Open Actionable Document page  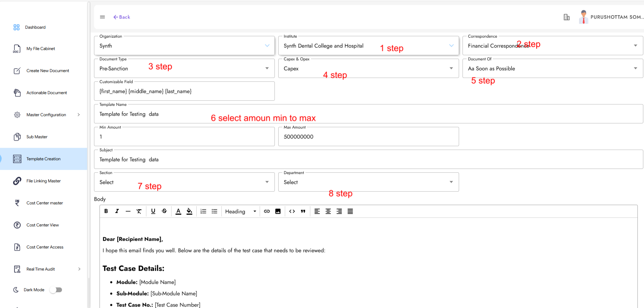[x=46, y=93]
